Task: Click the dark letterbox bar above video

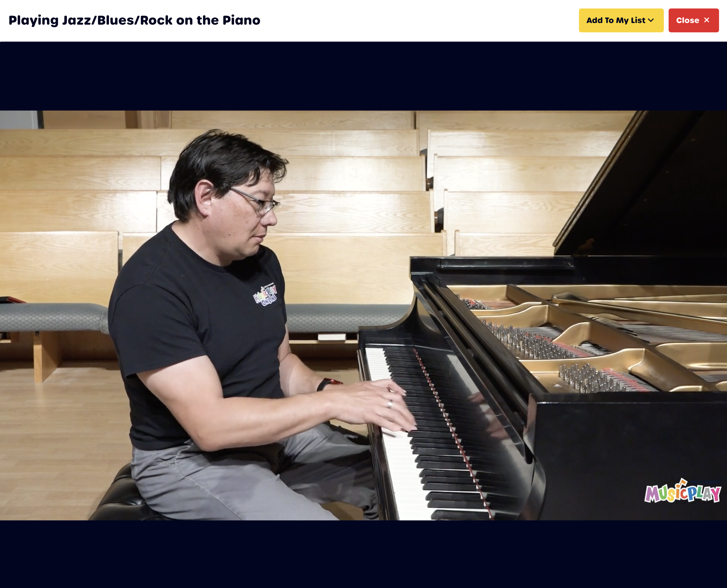Action: [363, 76]
